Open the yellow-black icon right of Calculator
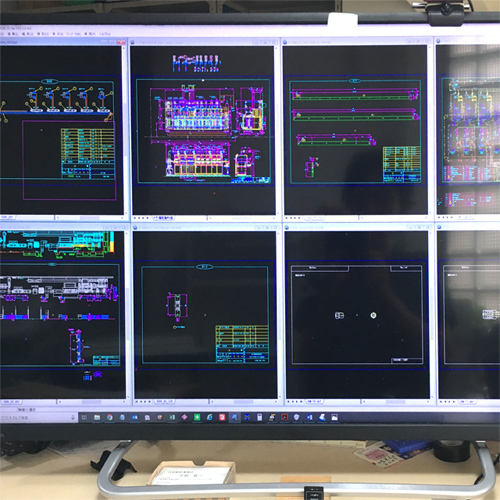Image resolution: width=500 pixels, height=500 pixels. tap(272, 417)
